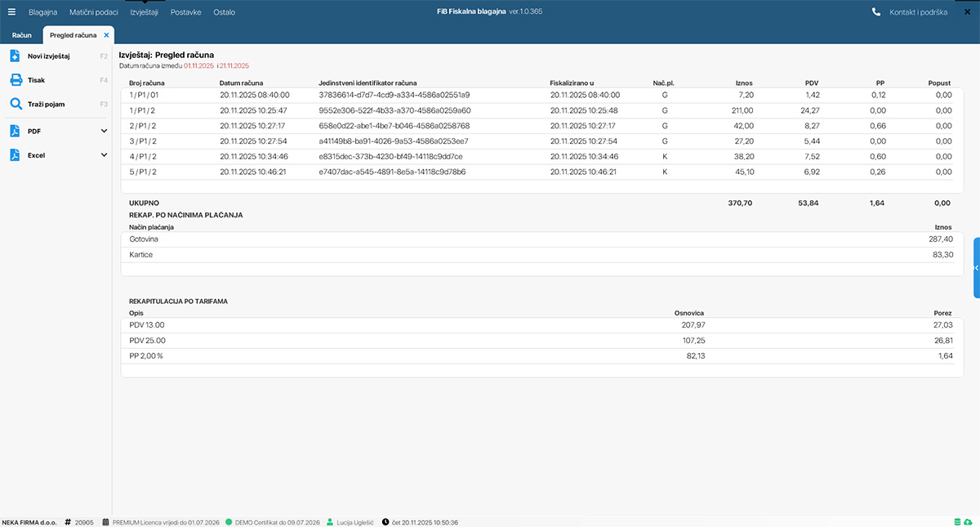Open the Matični podaci menu
Viewport: 980px width, 527px height.
click(x=94, y=12)
